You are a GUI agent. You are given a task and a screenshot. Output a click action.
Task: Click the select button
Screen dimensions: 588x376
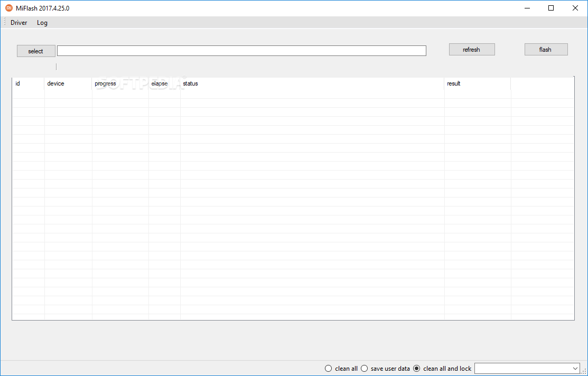pos(36,51)
